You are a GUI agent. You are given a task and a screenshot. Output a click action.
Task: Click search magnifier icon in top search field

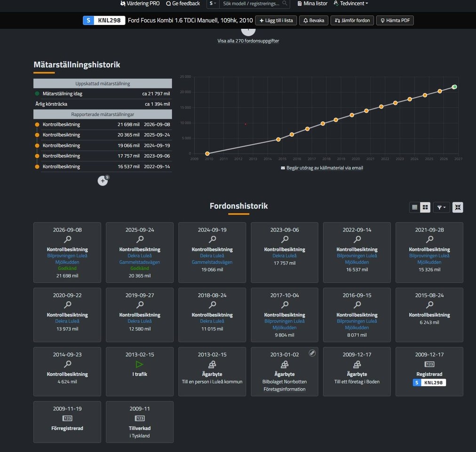(x=285, y=3)
